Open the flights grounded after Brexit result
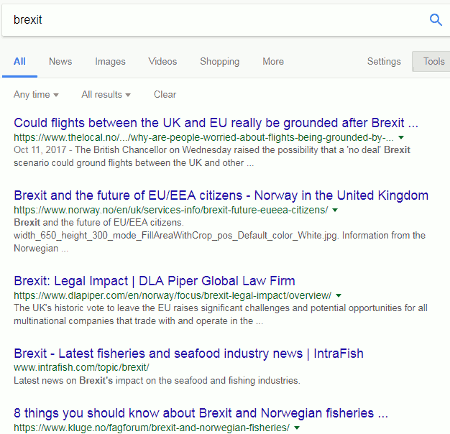Screen dimensions: 450x434 pyautogui.click(x=216, y=123)
